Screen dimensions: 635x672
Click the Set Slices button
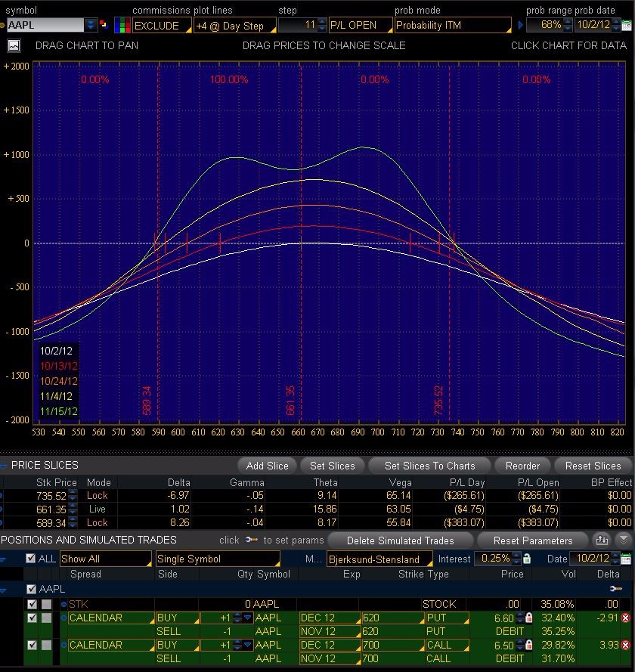coord(332,466)
